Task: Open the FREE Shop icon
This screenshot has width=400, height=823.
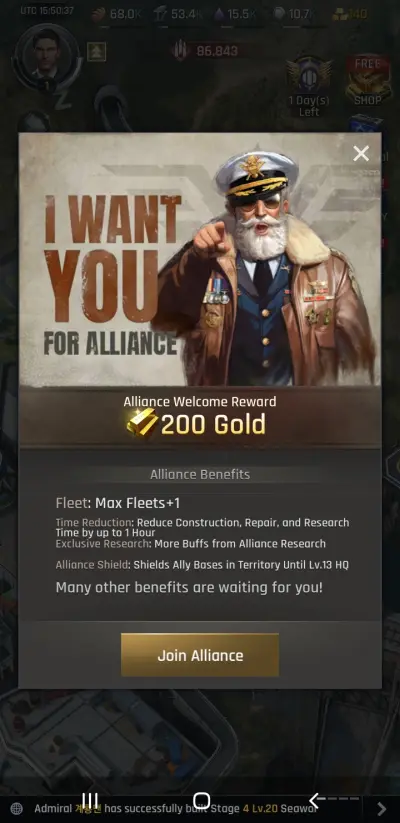Action: (x=368, y=80)
